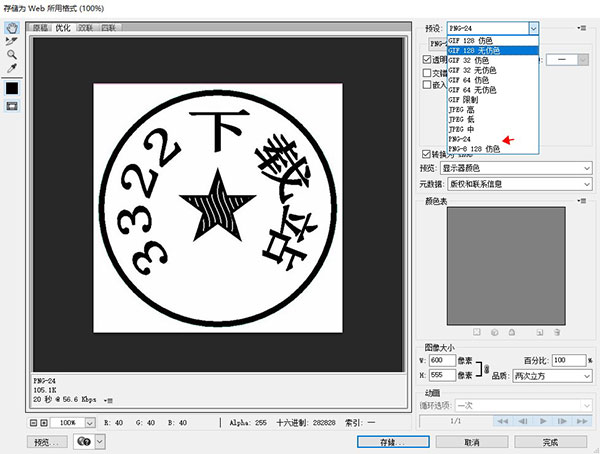Toggle the width-height constrain link icon

pos(486,369)
